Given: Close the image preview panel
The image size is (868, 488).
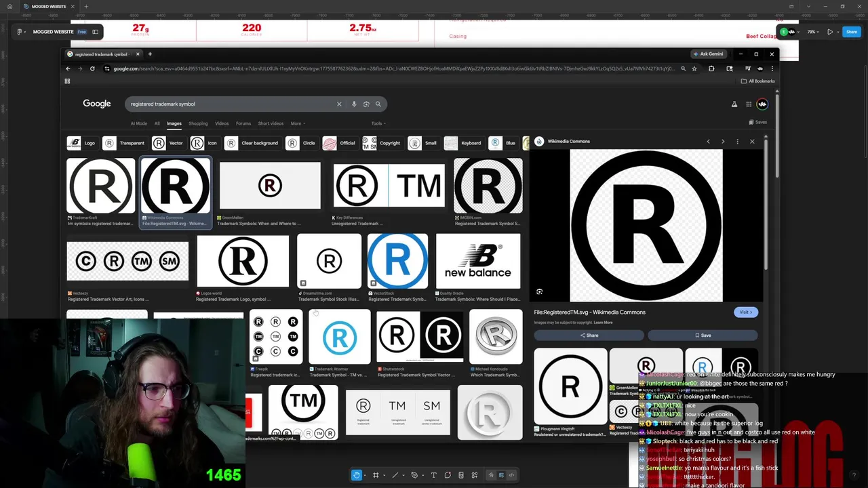Looking at the screenshot, I should point(752,142).
